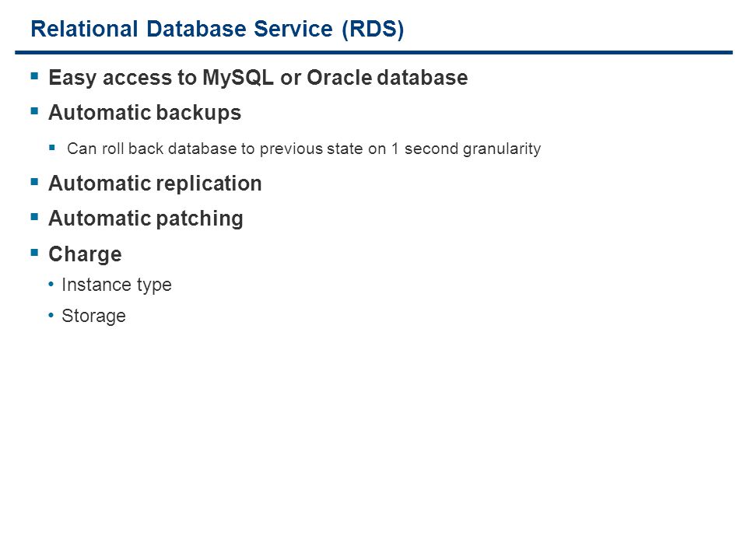Click the slide title Relational Database Service (RDS)
Image resolution: width=747 pixels, height=560 pixels.
coord(217,29)
